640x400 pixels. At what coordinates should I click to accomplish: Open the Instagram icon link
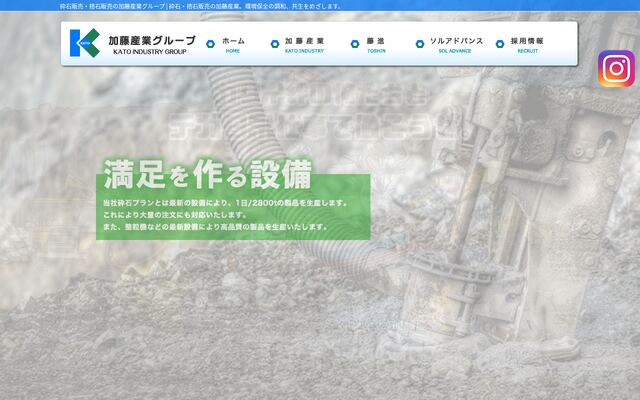616,69
